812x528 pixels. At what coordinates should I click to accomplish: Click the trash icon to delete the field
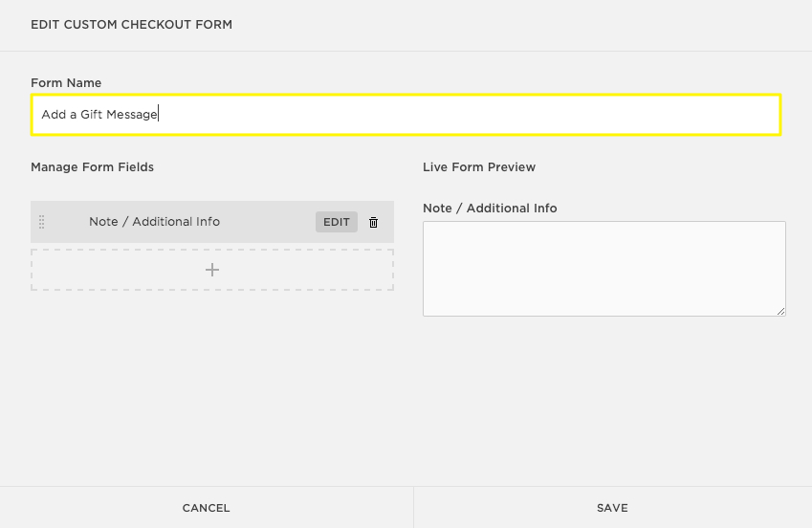pyautogui.click(x=373, y=222)
